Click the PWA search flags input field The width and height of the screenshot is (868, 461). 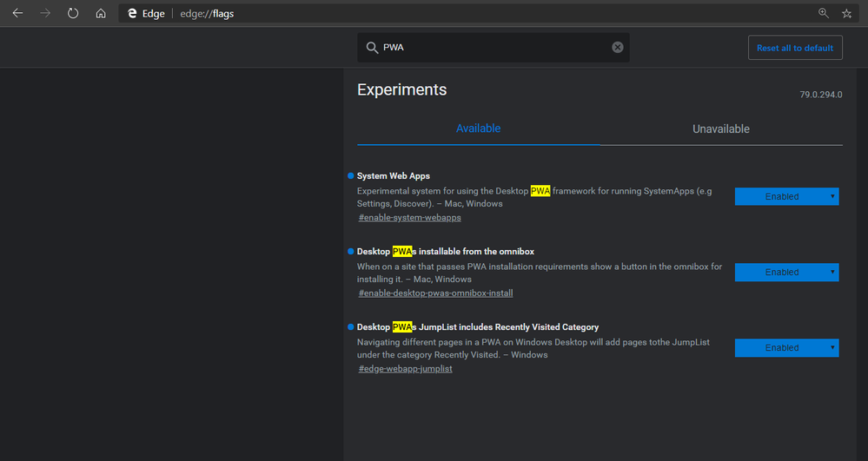pos(494,47)
